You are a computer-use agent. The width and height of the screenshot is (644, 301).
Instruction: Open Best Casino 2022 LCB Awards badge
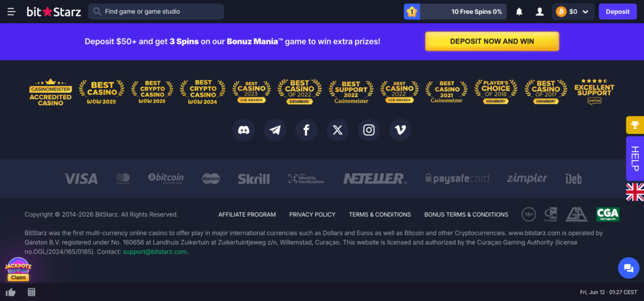coord(399,92)
